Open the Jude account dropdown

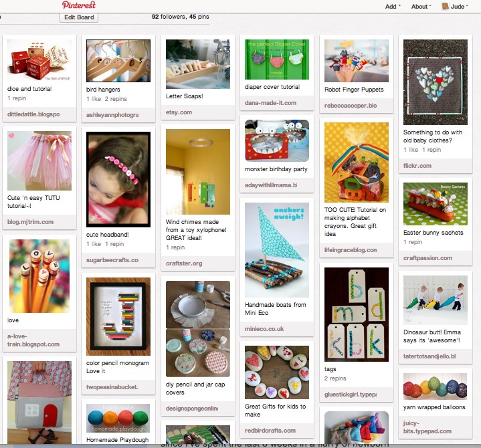tap(459, 7)
